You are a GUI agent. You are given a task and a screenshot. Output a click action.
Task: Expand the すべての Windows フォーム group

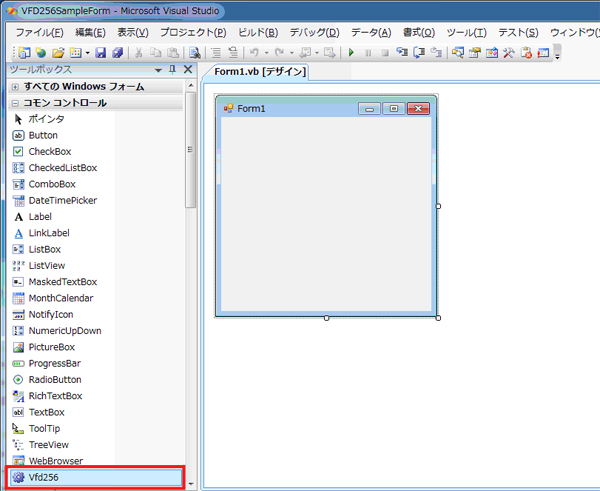coord(15,87)
